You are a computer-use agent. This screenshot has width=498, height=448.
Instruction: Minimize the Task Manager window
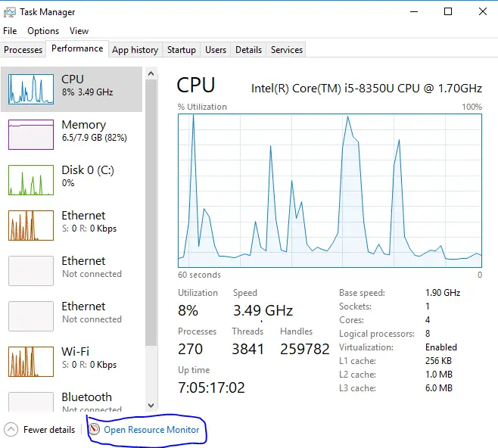(x=414, y=12)
